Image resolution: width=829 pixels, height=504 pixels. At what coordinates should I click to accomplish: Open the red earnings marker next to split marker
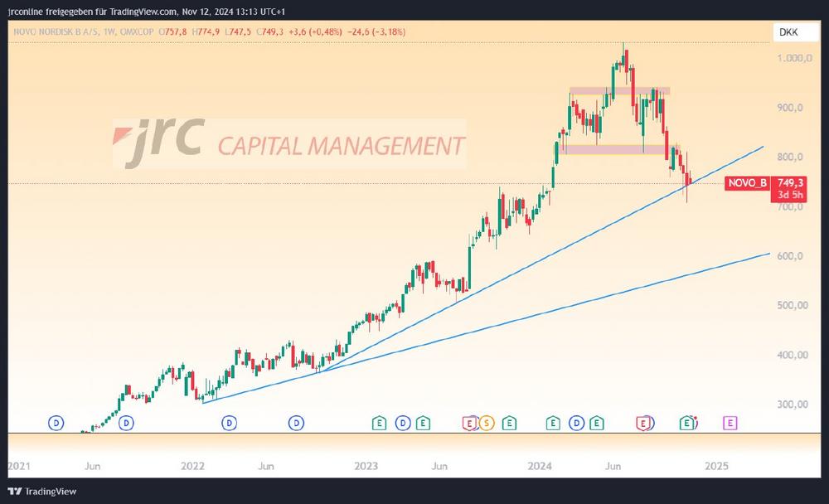469,423
